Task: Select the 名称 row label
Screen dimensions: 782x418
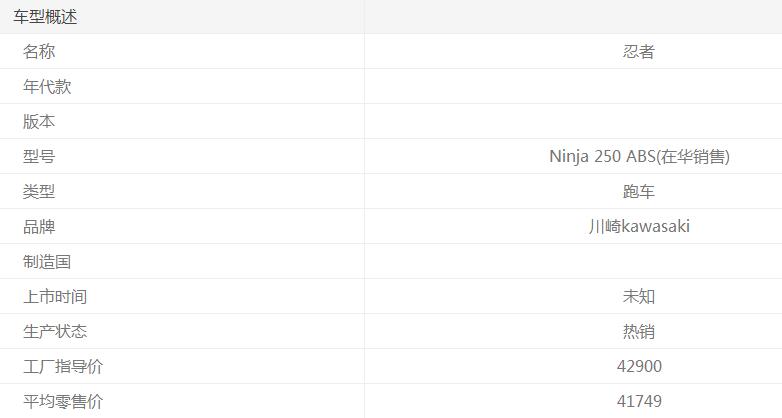Action: click(x=39, y=52)
